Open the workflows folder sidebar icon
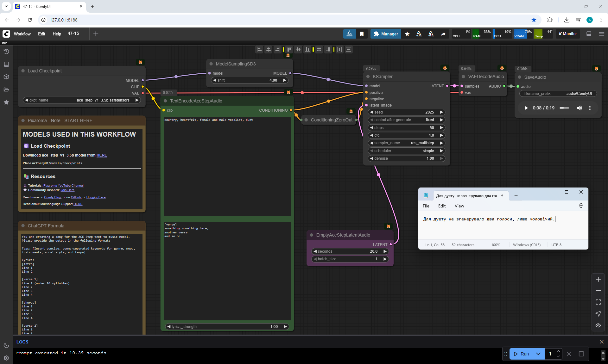Image resolution: width=608 pixels, height=364 pixels. [x=6, y=89]
